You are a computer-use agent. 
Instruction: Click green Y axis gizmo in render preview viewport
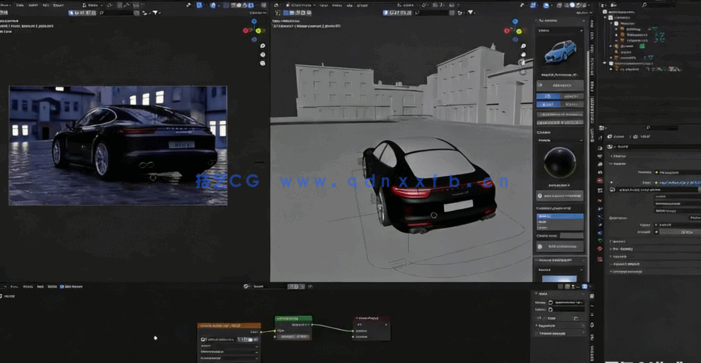click(258, 30)
